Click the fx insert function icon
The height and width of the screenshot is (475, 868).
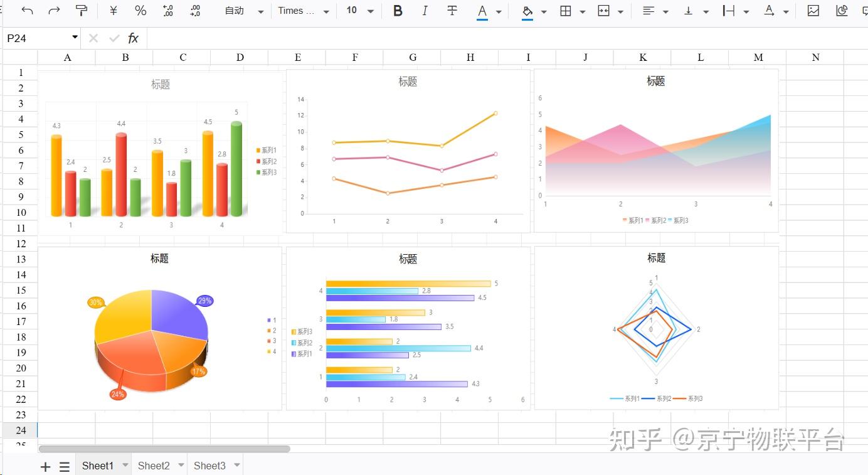(x=133, y=38)
